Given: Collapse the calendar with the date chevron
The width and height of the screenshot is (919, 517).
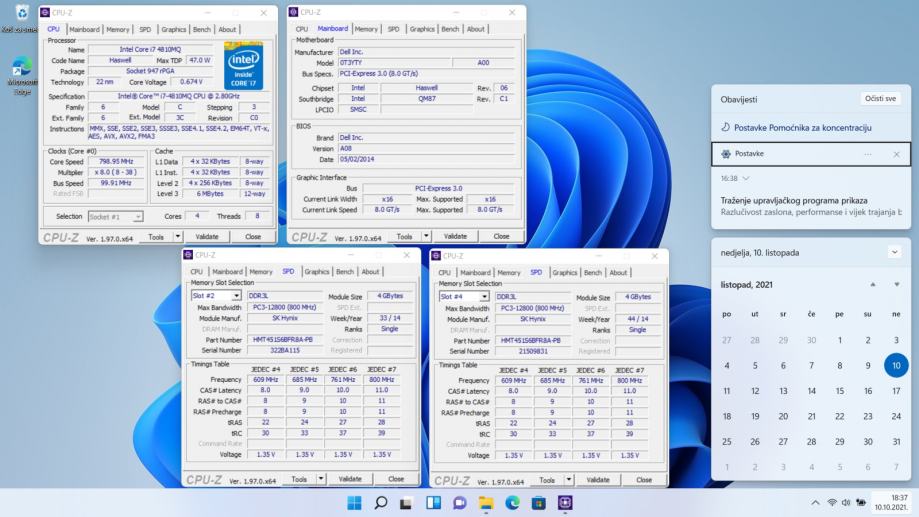Looking at the screenshot, I should pos(894,252).
